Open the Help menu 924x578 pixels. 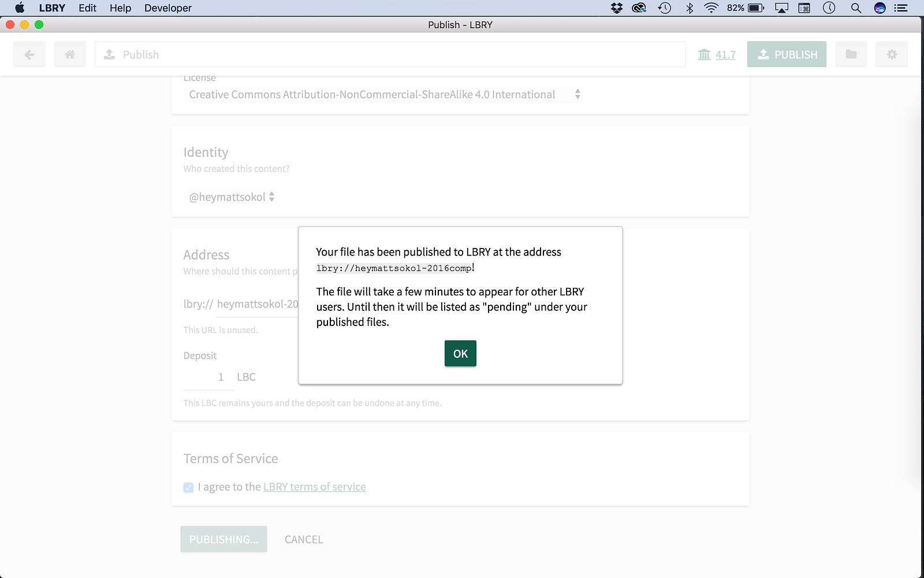(120, 8)
